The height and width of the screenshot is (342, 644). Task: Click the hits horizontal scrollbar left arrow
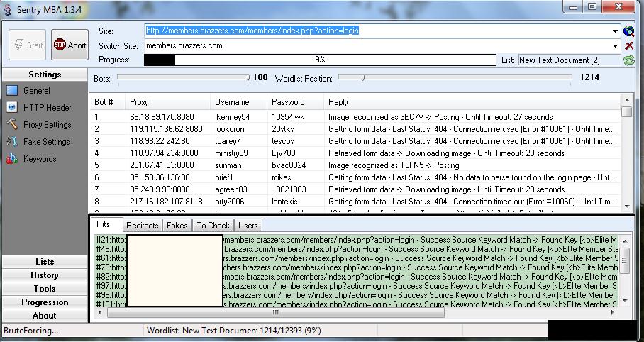click(100, 312)
